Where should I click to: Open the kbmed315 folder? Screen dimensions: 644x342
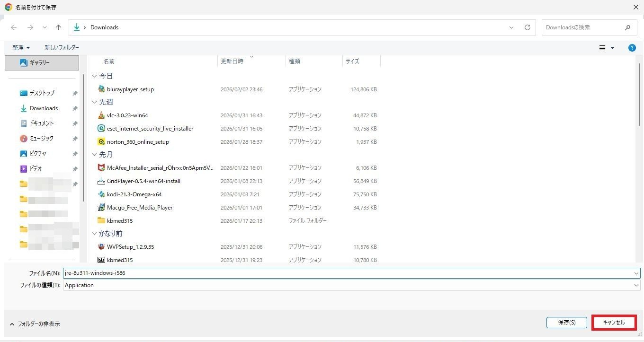[x=119, y=221]
